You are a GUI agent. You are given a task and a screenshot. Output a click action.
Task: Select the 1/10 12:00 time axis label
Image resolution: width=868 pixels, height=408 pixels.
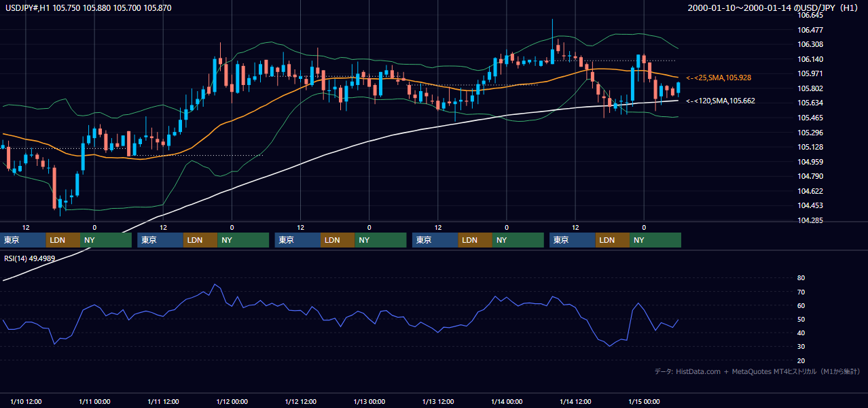26,401
